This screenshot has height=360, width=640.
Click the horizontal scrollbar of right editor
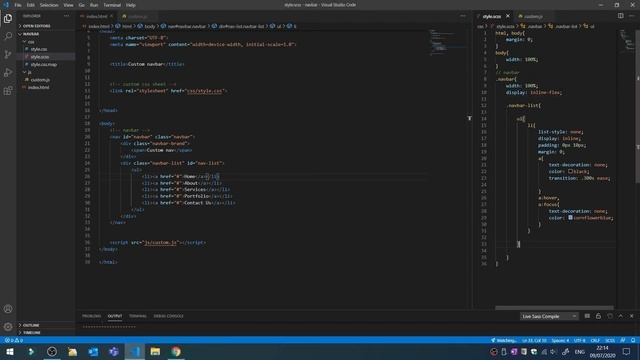coord(554,308)
